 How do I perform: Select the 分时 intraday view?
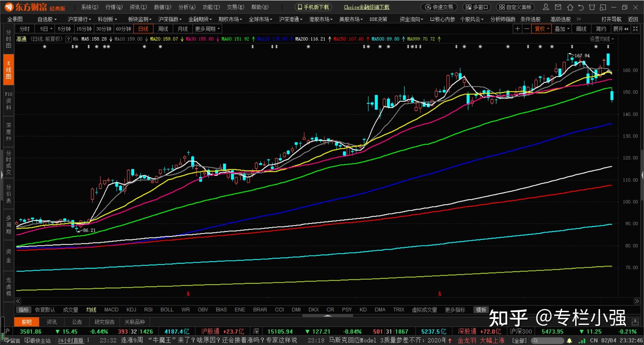point(24,29)
